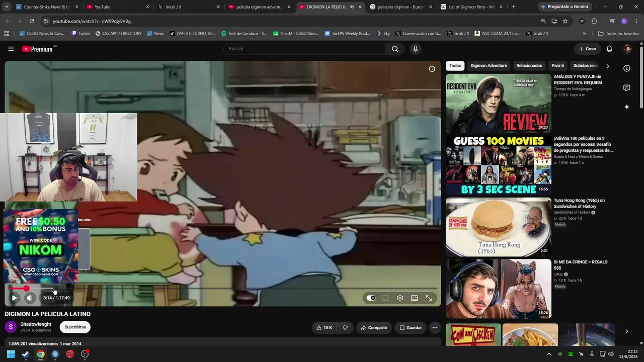Mute the video with the speaker icon
Screen dimensions: 644x362
pos(30,298)
